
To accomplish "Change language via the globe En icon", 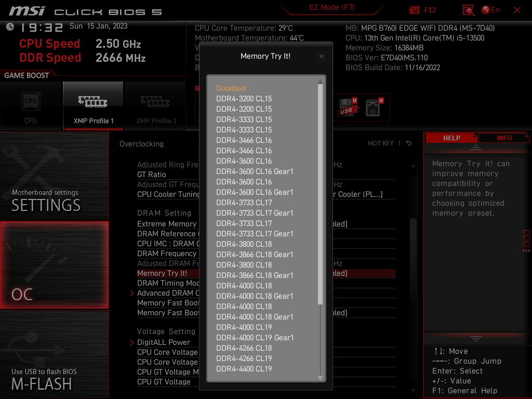I will (490, 10).
